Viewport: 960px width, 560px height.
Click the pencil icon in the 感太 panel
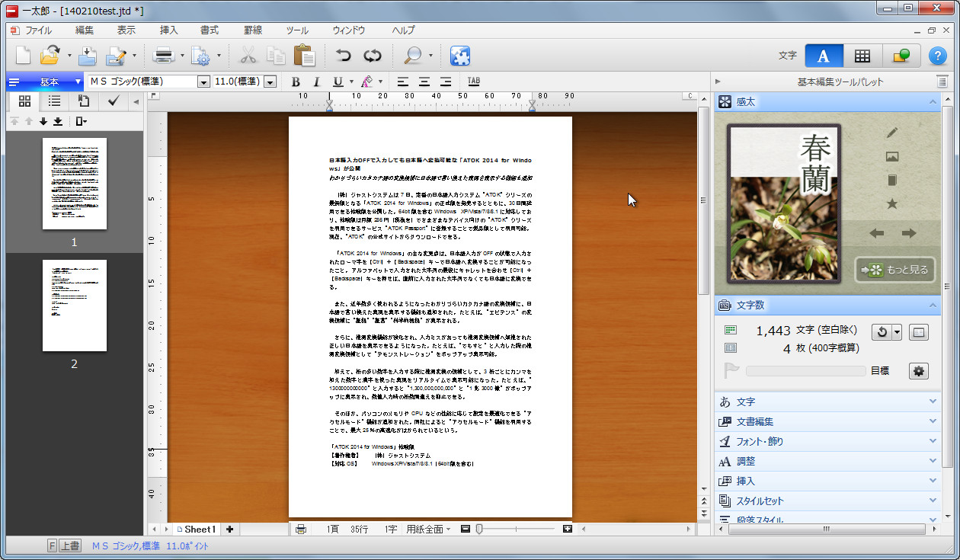[x=891, y=133]
